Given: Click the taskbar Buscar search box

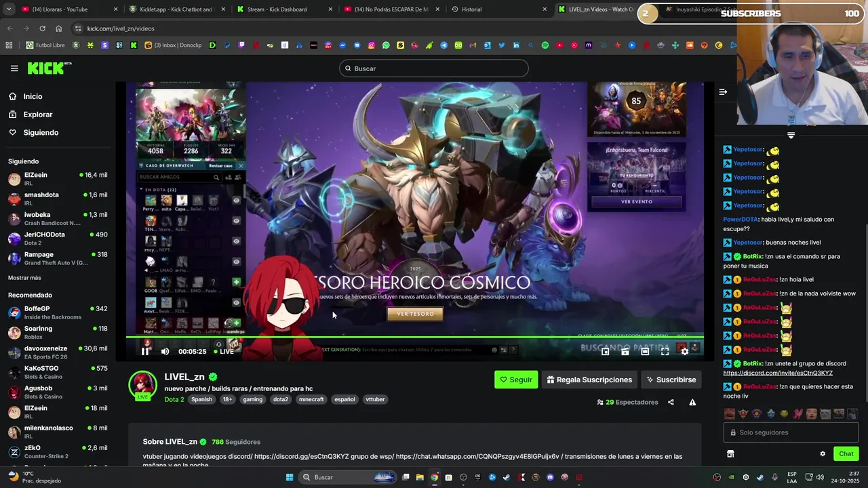Looking at the screenshot, I should tap(349, 477).
